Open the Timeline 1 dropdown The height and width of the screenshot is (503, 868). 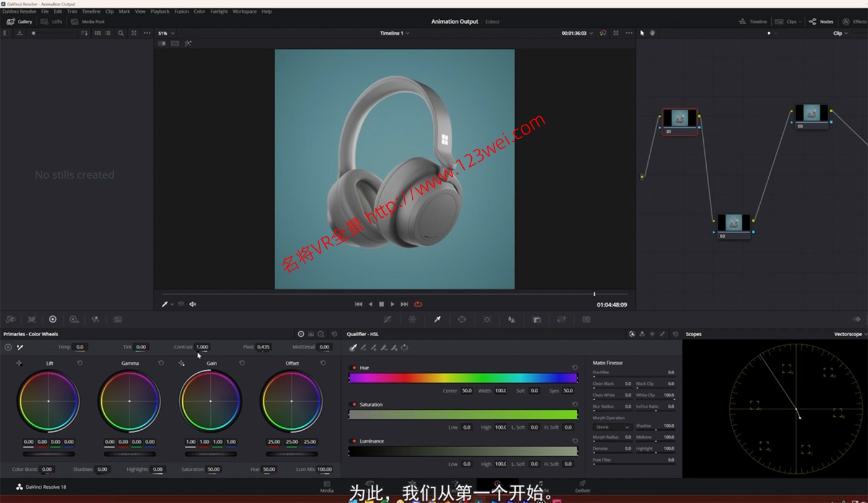[395, 33]
